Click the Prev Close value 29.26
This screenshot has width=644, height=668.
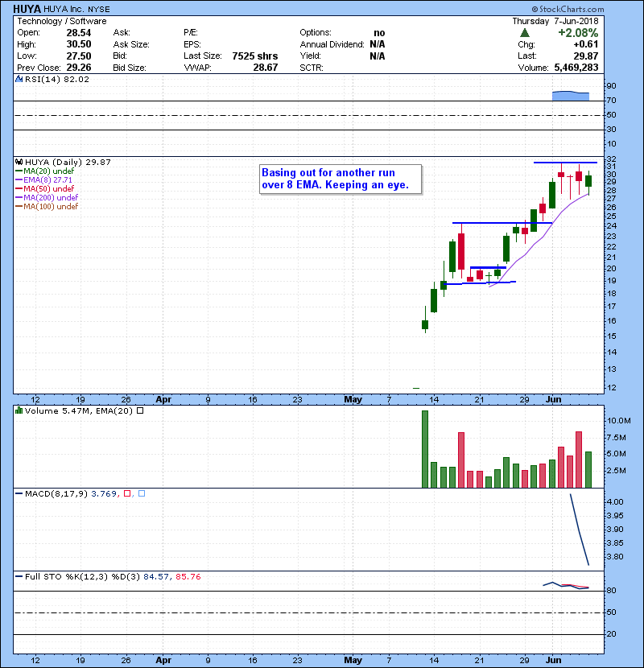[x=79, y=68]
